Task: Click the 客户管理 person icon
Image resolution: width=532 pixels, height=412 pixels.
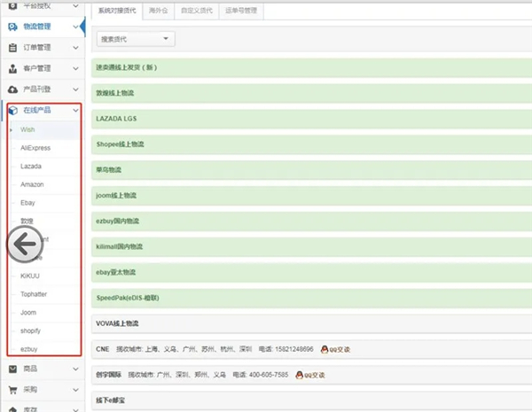Action: click(x=12, y=68)
